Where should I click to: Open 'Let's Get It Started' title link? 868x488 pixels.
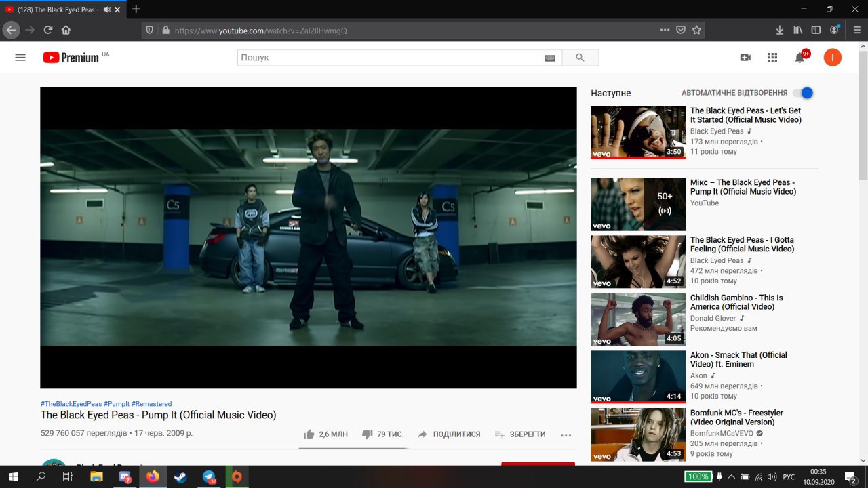(x=745, y=115)
